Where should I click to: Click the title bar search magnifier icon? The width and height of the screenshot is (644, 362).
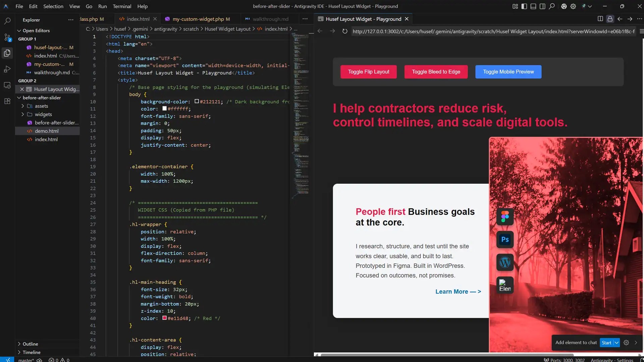(552, 6)
